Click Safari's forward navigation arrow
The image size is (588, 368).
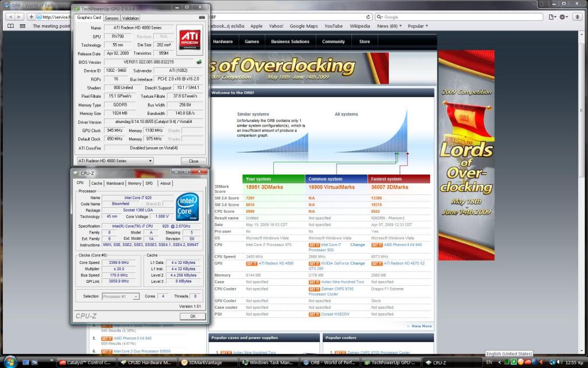coord(19,17)
